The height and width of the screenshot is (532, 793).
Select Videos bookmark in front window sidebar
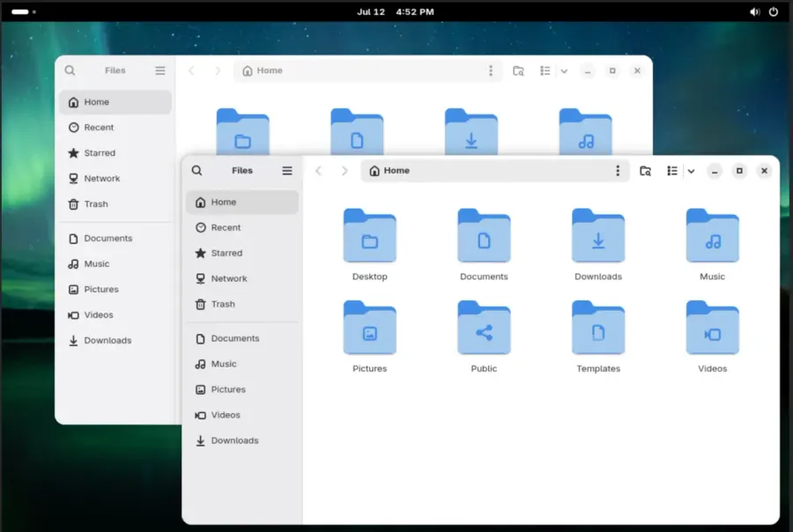pos(241,415)
